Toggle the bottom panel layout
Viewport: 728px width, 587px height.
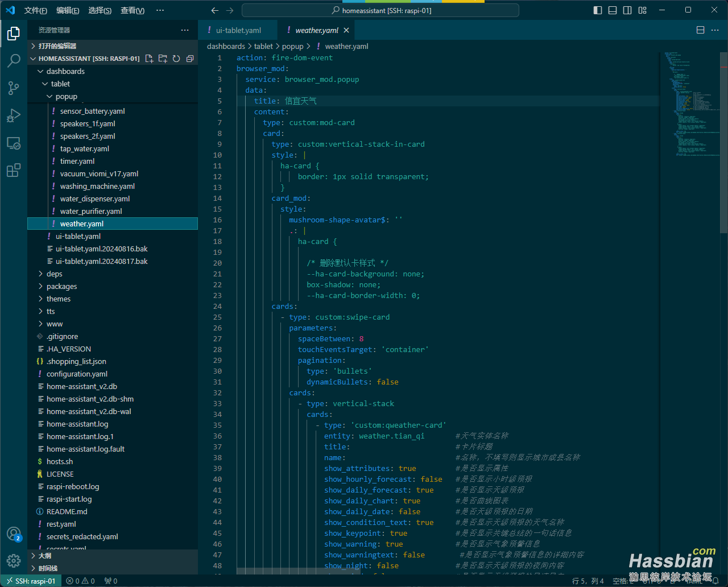[613, 10]
